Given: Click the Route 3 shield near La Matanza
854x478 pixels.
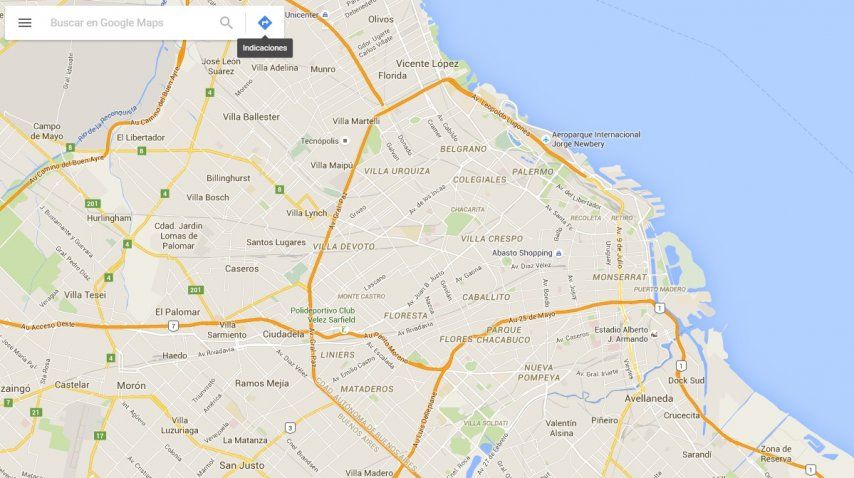Looking at the screenshot, I should click(290, 427).
